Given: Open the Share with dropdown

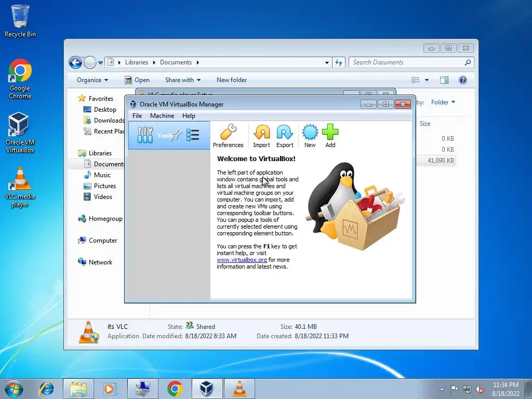Looking at the screenshot, I should (x=182, y=80).
